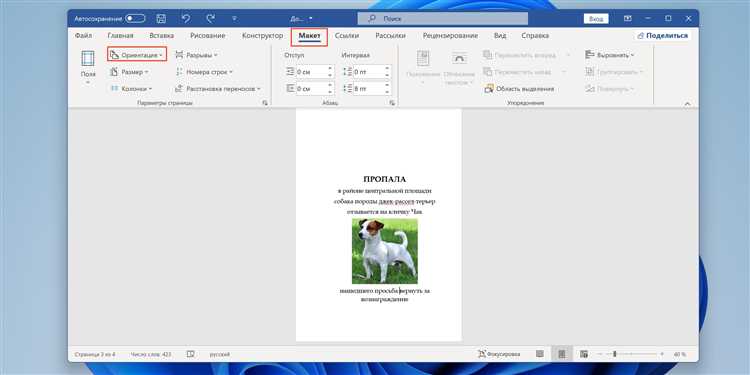Viewport: 750px width, 375px height.
Task: Click the русский language indicator
Action: pos(220,354)
